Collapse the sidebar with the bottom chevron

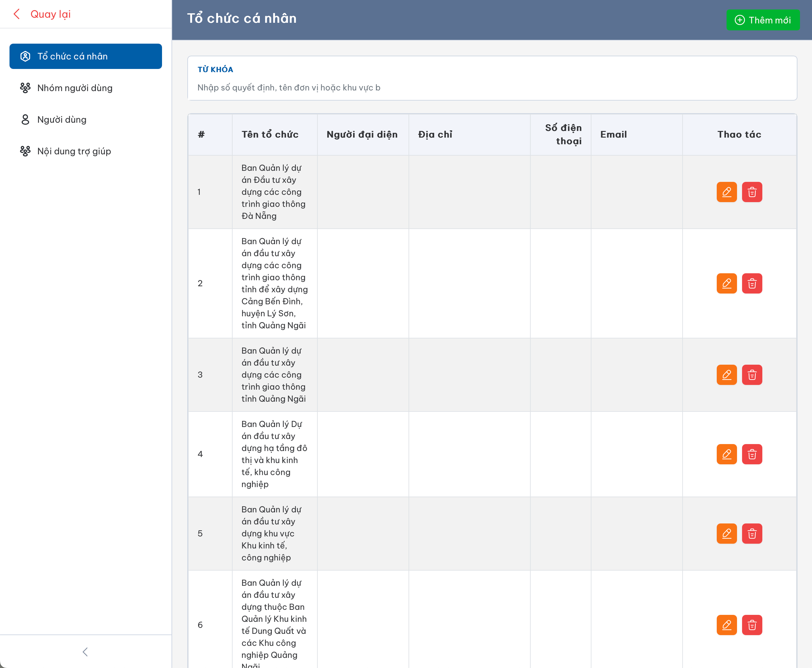(x=85, y=652)
